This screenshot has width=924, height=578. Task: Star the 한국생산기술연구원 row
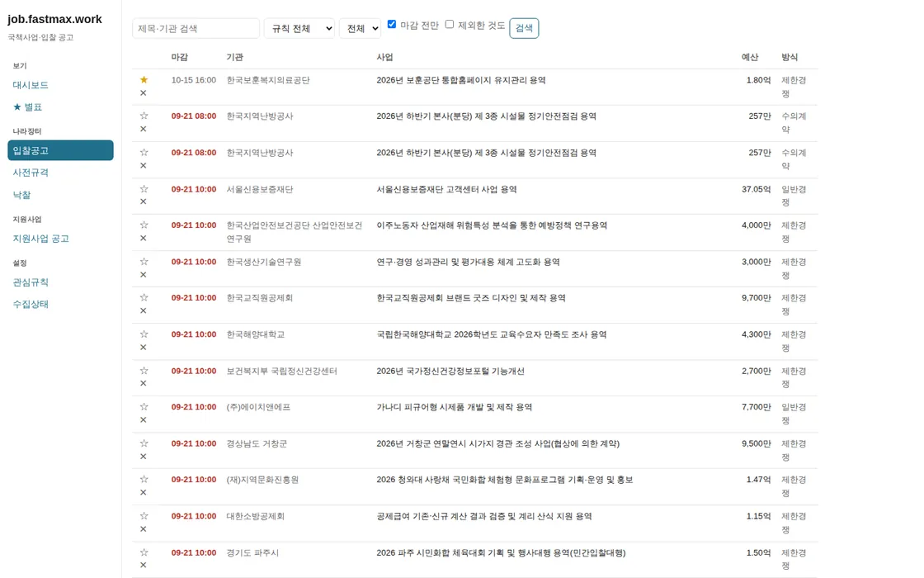144,261
